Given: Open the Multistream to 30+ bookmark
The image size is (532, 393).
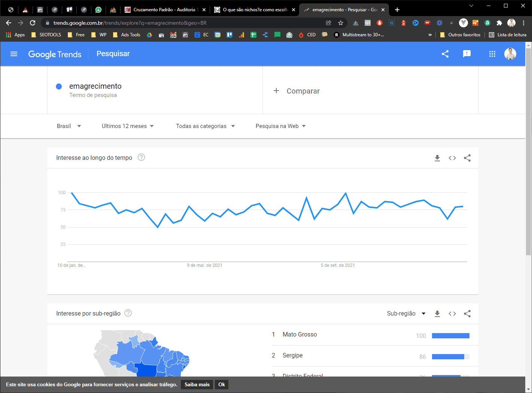Looking at the screenshot, I should pyautogui.click(x=359, y=35).
